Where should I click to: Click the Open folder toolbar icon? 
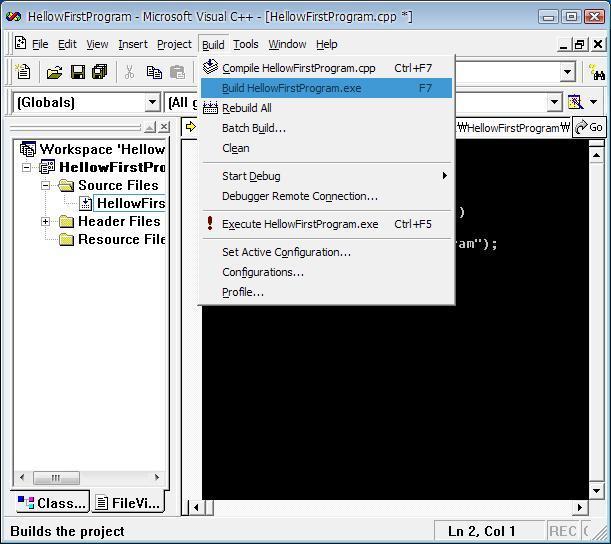54,72
